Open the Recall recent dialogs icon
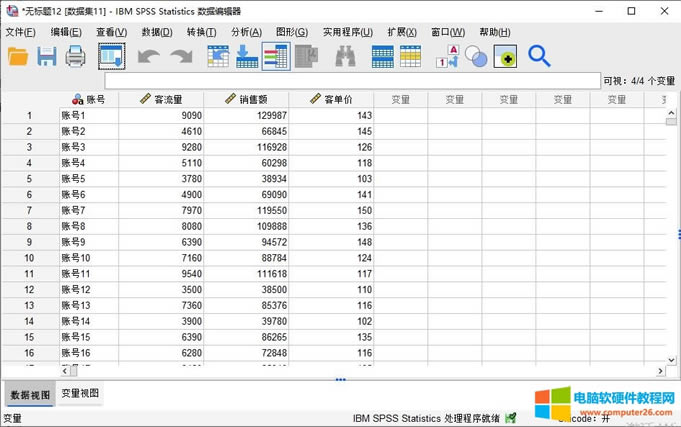The height and width of the screenshot is (427, 681). 111,57
